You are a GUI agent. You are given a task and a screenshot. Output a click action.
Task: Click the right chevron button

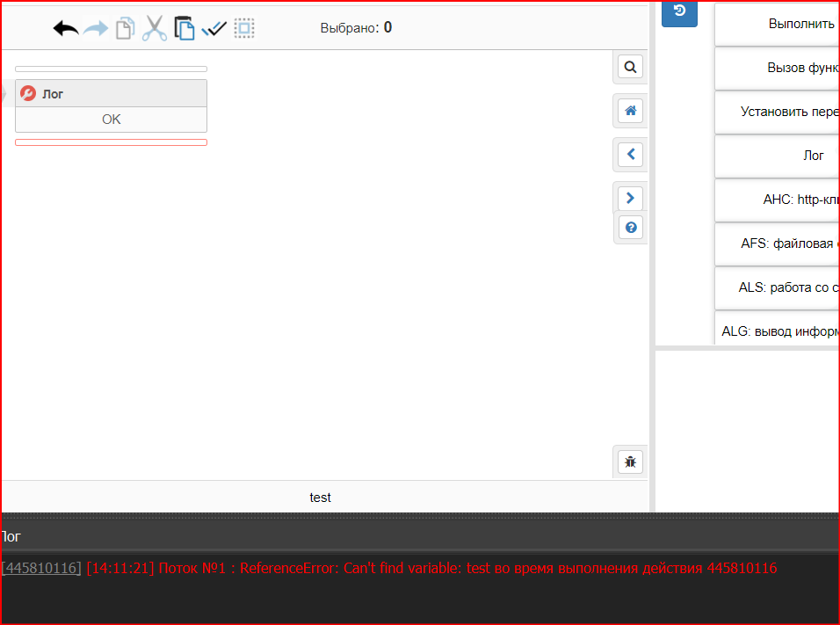pyautogui.click(x=630, y=198)
